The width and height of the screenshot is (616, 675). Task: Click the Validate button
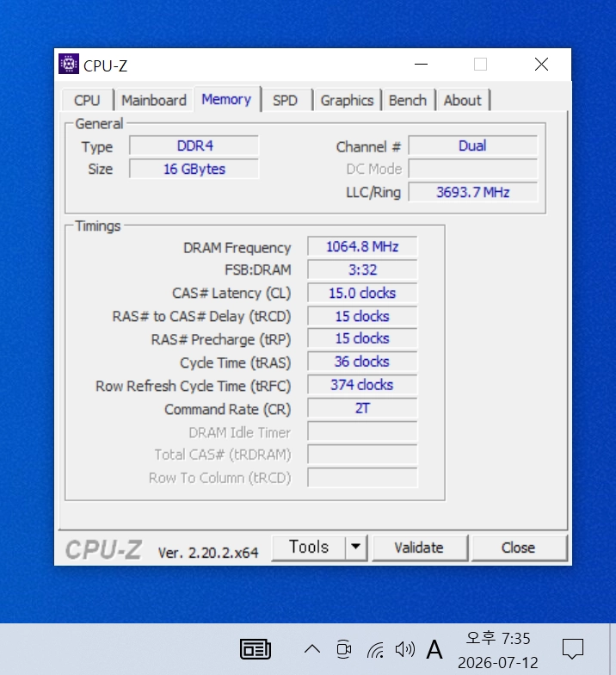(419, 548)
